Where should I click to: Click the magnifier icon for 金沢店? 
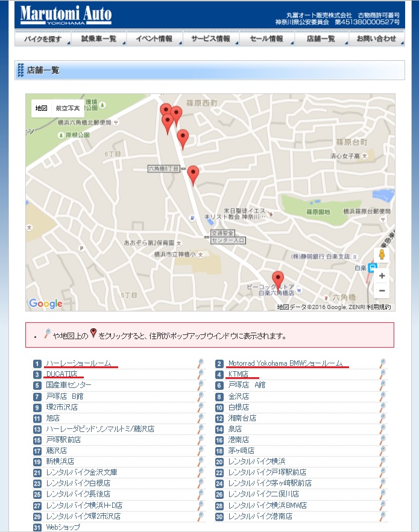tap(383, 396)
